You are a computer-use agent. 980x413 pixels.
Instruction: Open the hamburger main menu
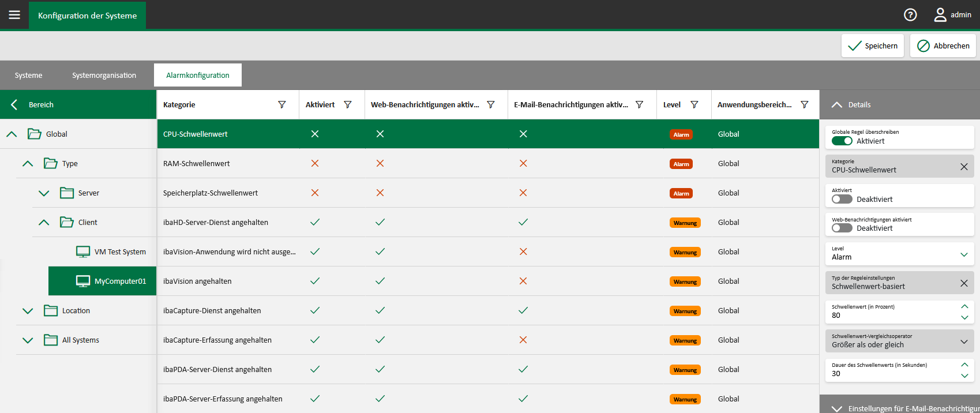pos(14,15)
